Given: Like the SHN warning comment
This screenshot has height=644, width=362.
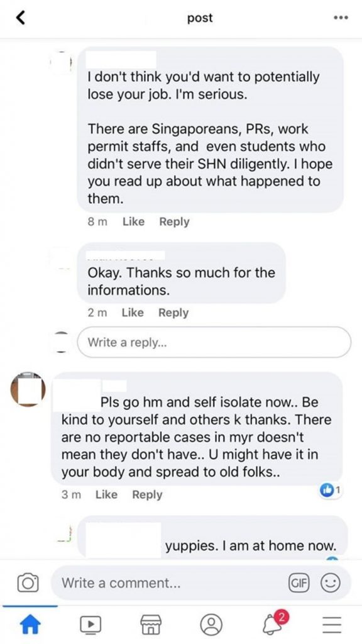Looking at the screenshot, I should [x=133, y=222].
